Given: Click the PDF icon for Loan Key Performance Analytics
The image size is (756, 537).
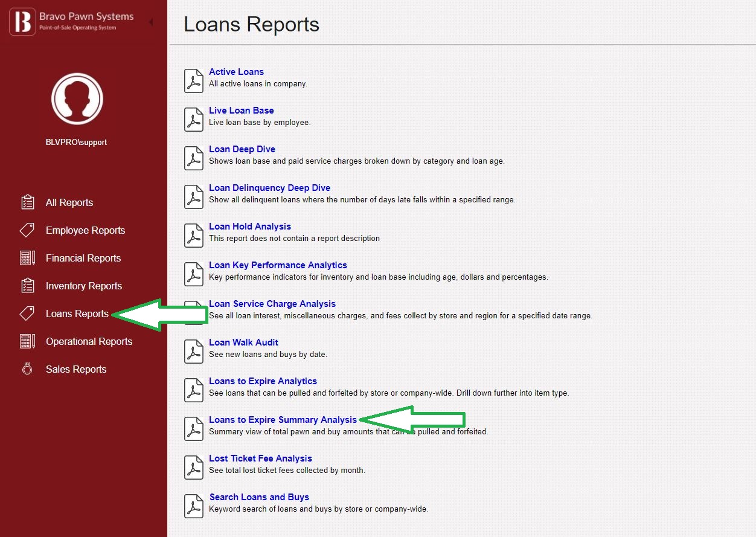Looking at the screenshot, I should pos(193,274).
